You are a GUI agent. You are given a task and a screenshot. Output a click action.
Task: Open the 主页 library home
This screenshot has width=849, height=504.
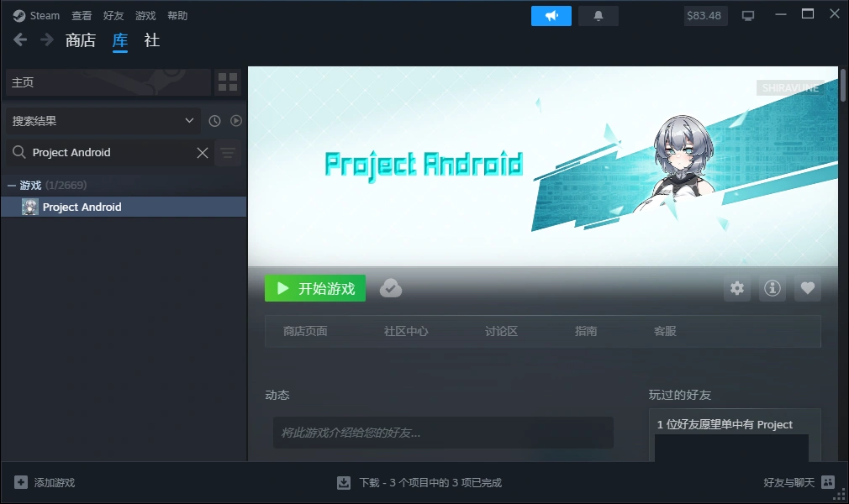click(x=108, y=82)
